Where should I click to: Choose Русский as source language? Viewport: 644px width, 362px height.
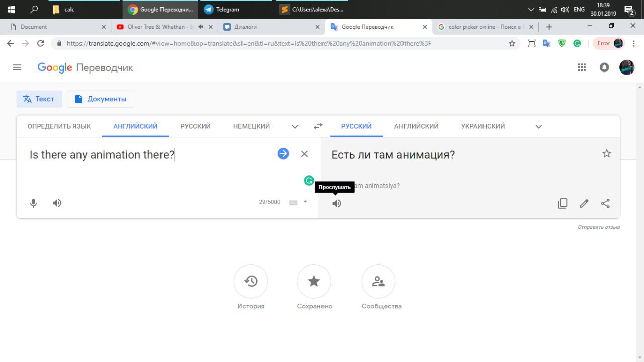[x=195, y=126]
